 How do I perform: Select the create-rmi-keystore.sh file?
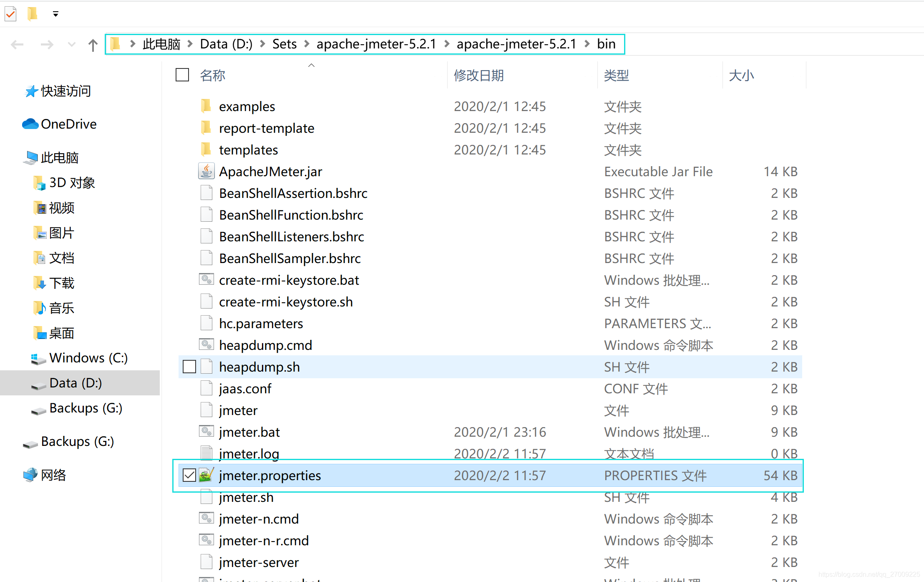click(x=490, y=301)
